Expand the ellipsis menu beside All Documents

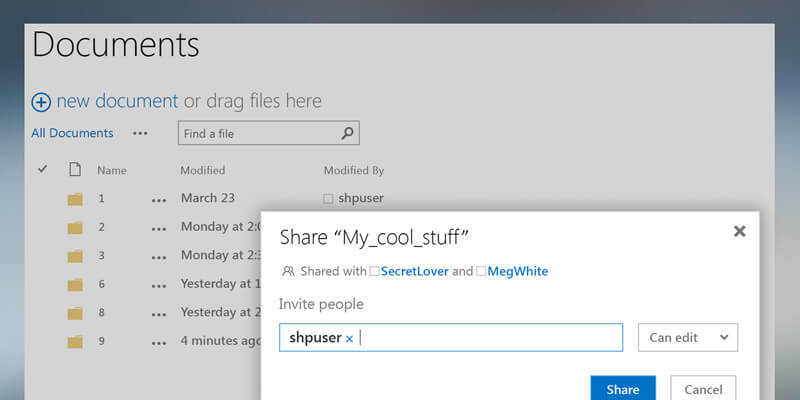coord(140,133)
